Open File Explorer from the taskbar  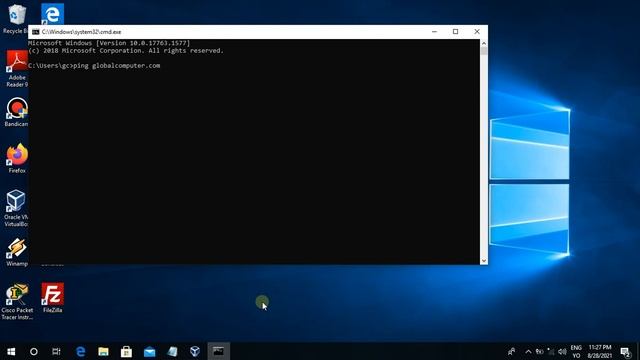pyautogui.click(x=103, y=351)
